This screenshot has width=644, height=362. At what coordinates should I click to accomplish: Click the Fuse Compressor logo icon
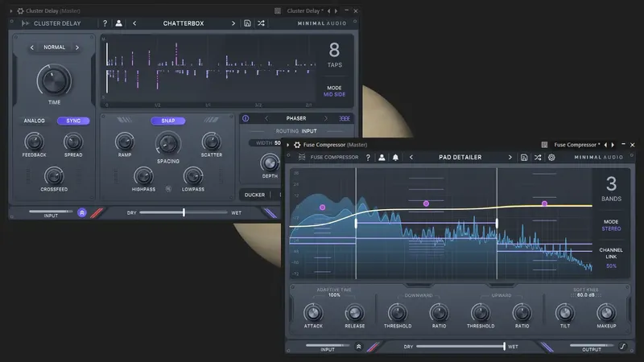click(x=302, y=157)
